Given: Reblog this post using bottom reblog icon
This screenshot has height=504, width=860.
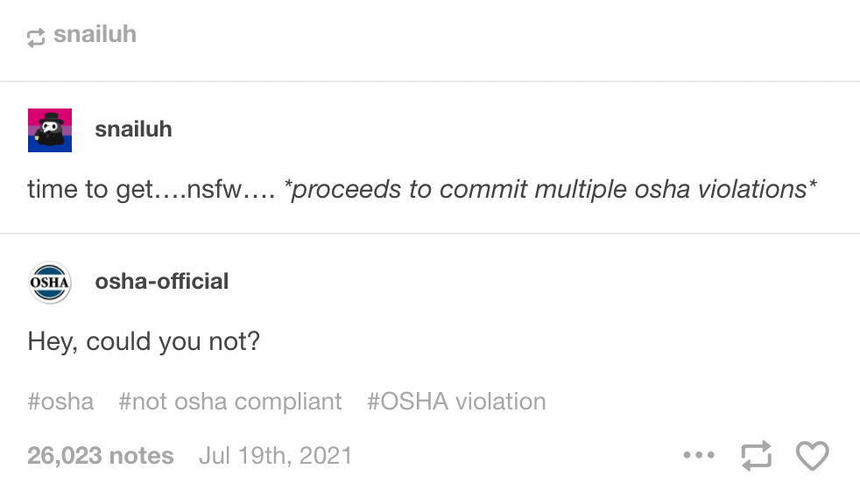Looking at the screenshot, I should (x=756, y=456).
